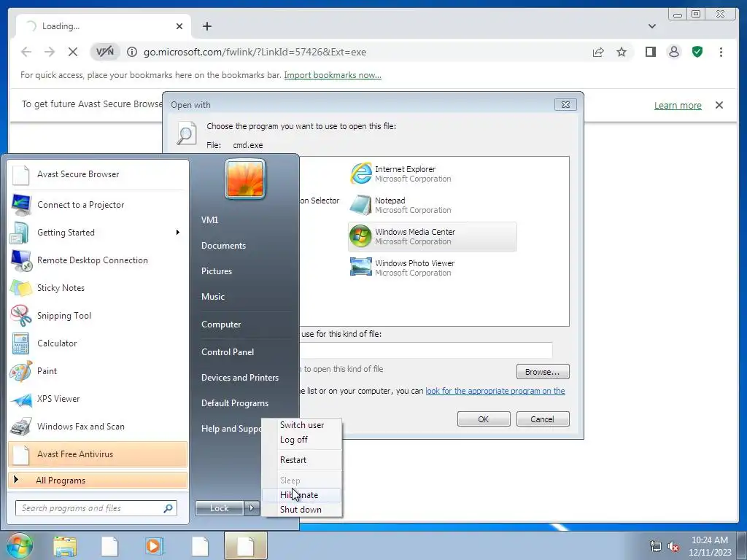The image size is (747, 560).
Task: Click the Browse... button
Action: point(543,371)
